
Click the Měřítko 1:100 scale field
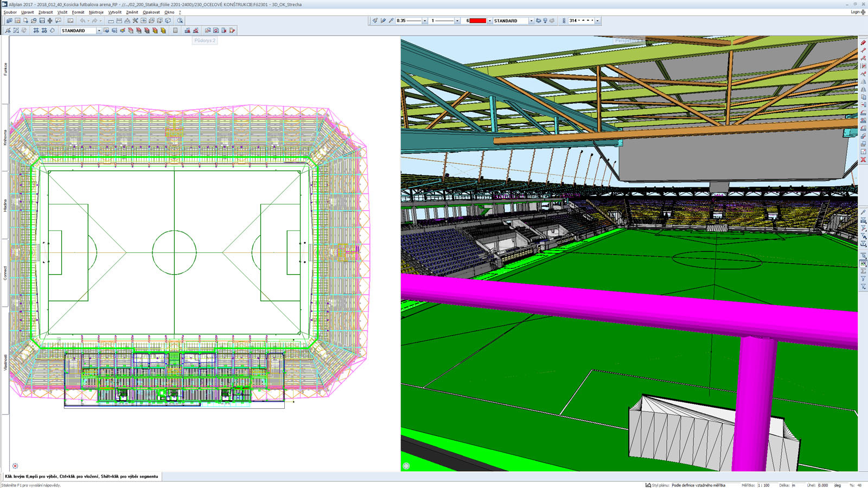pos(763,485)
